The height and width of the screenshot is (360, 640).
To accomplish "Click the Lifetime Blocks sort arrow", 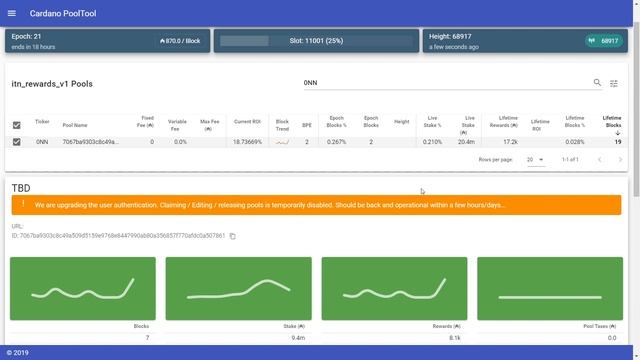I will (x=618, y=133).
